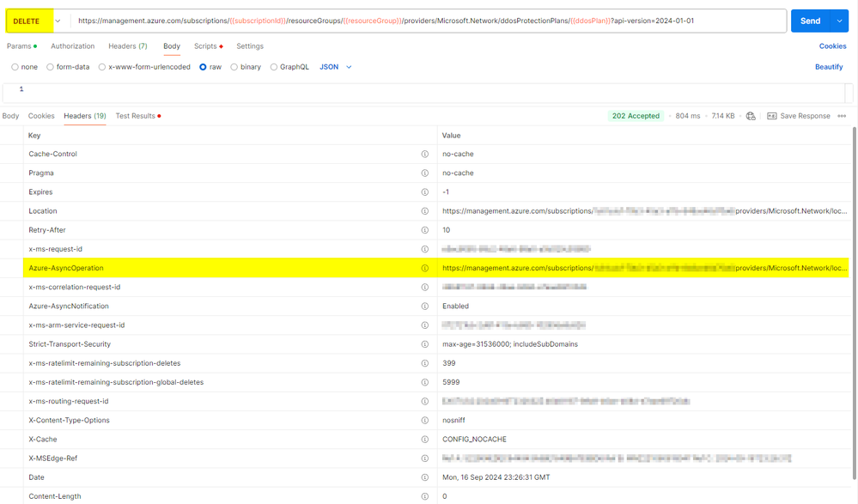
Task: Click the info icon for X-Content-Type-Options
Action: coord(424,420)
